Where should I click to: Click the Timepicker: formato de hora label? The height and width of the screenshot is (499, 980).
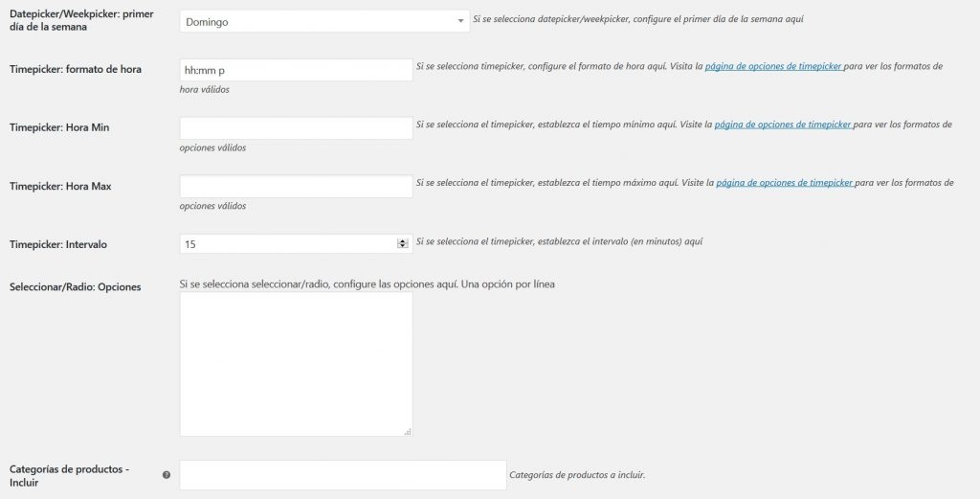[76, 70]
